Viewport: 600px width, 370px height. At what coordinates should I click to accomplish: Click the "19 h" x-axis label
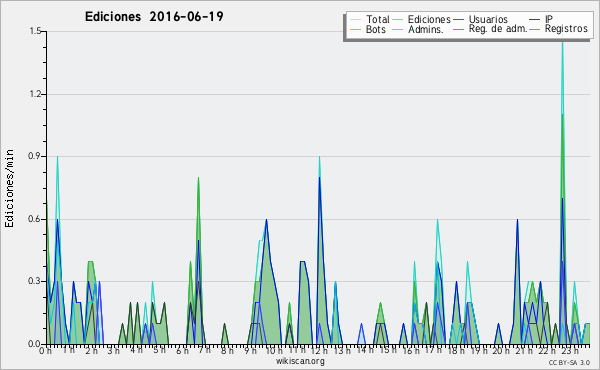[x=478, y=350]
